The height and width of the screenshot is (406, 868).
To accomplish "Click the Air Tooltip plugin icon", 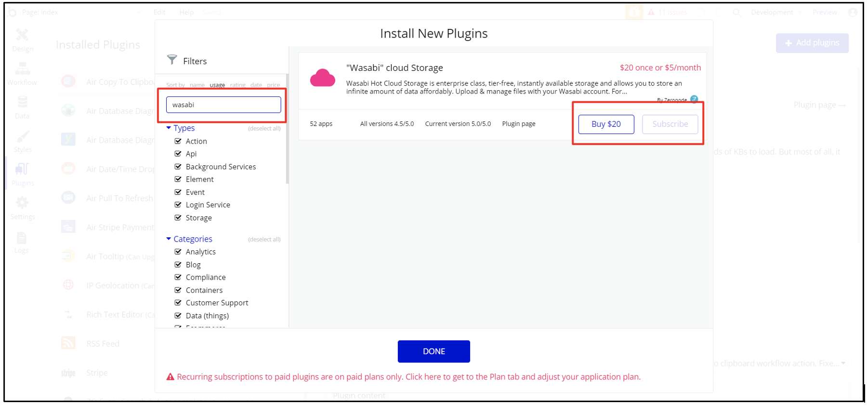I will (x=68, y=256).
